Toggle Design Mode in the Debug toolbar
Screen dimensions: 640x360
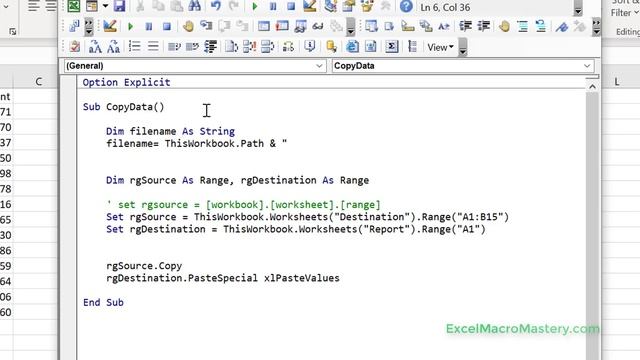[109, 27]
